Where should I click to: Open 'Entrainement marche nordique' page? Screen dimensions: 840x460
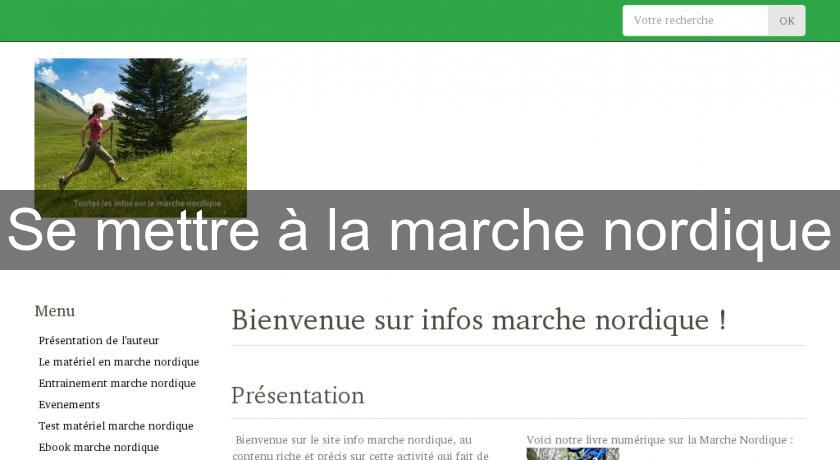click(x=117, y=383)
